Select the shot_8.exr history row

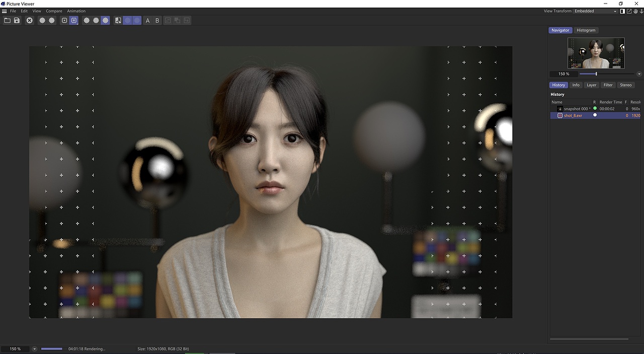(595, 115)
